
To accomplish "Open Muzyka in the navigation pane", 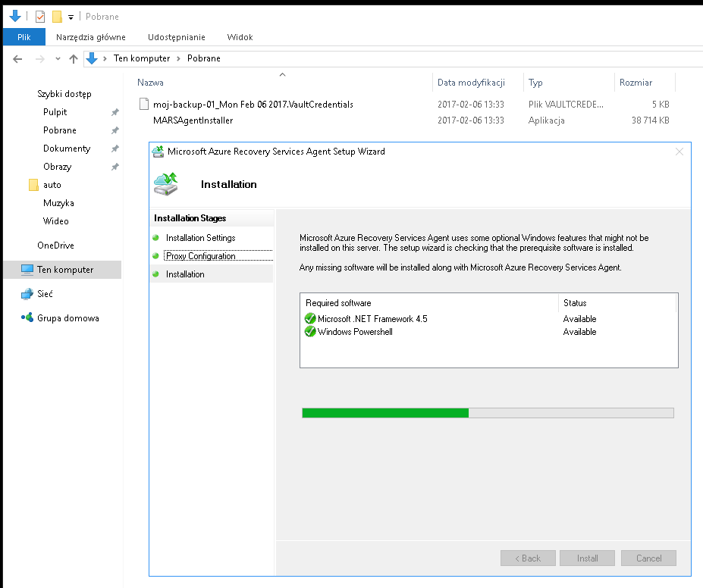I will 58,203.
